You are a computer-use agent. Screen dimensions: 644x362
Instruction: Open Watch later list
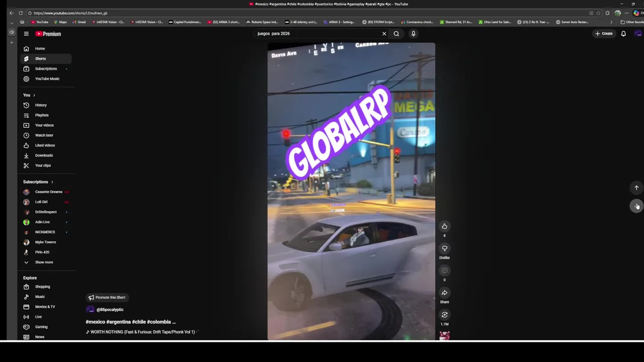tap(46, 135)
